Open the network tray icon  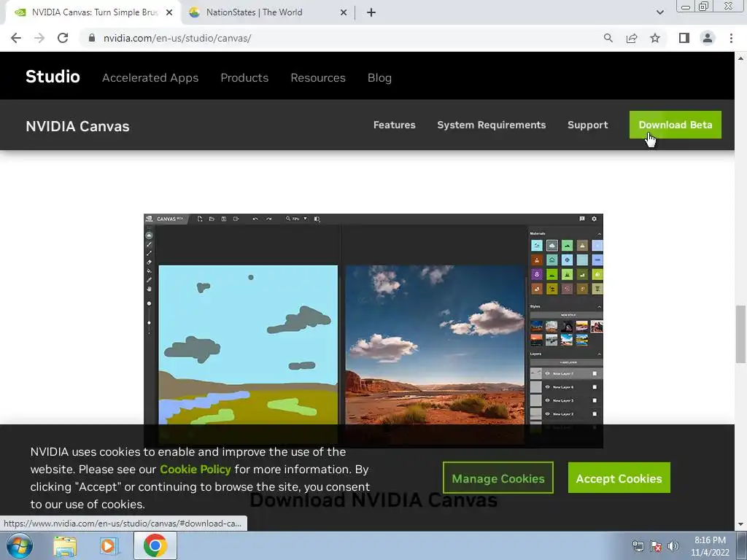tap(638, 546)
